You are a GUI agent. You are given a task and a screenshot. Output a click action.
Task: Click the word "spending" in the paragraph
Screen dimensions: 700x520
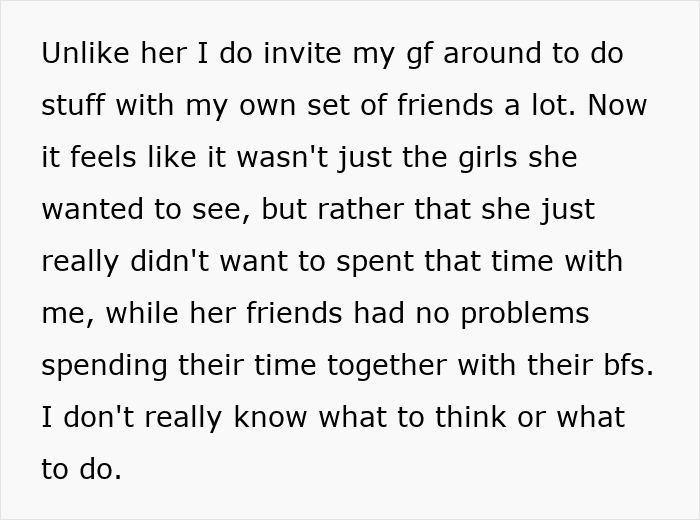coord(104,366)
